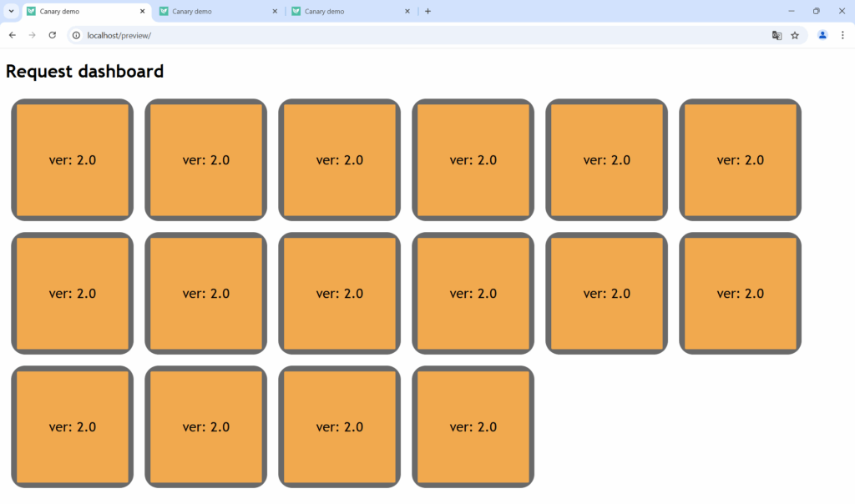Click the browser back arrow button

tap(12, 35)
